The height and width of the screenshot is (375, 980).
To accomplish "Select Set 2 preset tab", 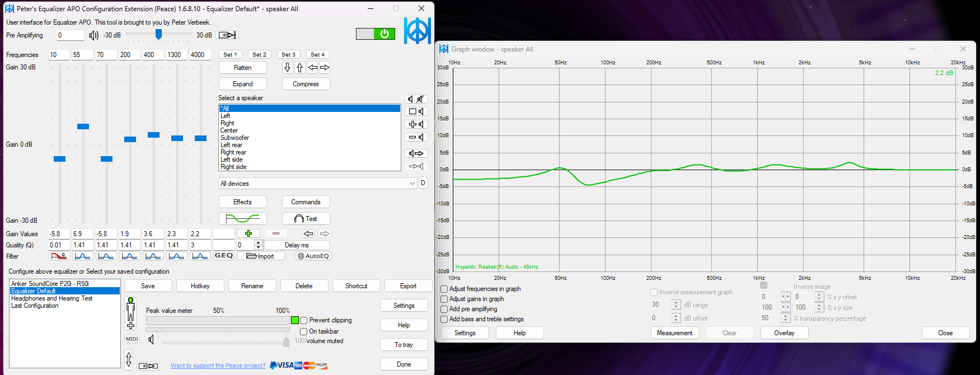I will pyautogui.click(x=260, y=55).
